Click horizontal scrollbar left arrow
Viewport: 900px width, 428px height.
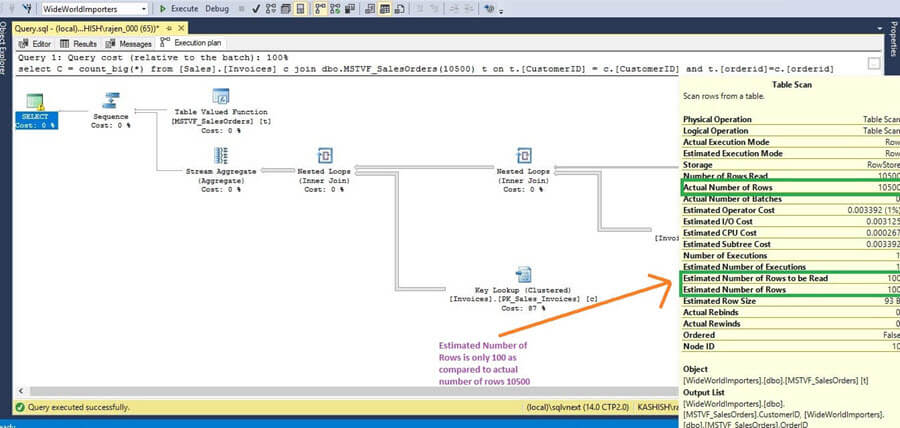point(21,391)
